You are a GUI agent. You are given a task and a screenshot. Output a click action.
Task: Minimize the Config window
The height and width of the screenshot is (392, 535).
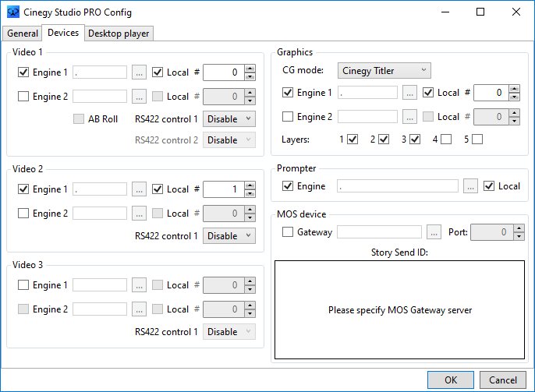445,12
